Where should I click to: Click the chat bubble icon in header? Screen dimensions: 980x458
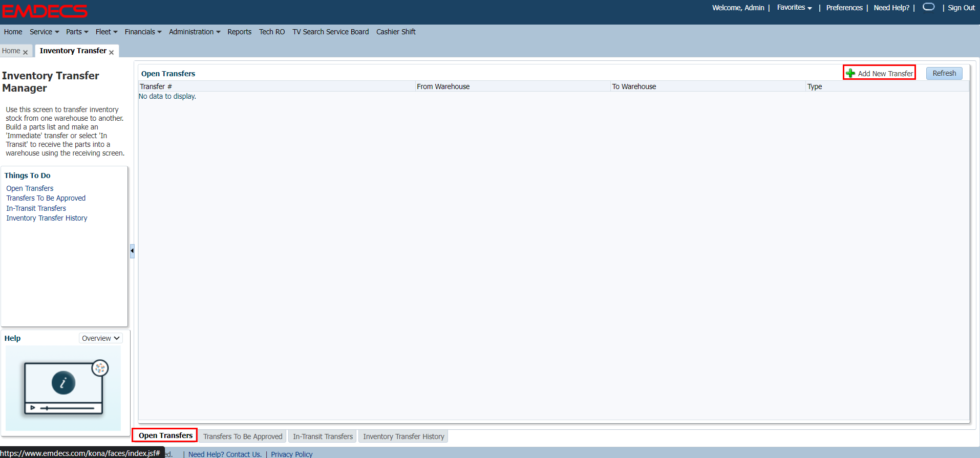click(928, 7)
